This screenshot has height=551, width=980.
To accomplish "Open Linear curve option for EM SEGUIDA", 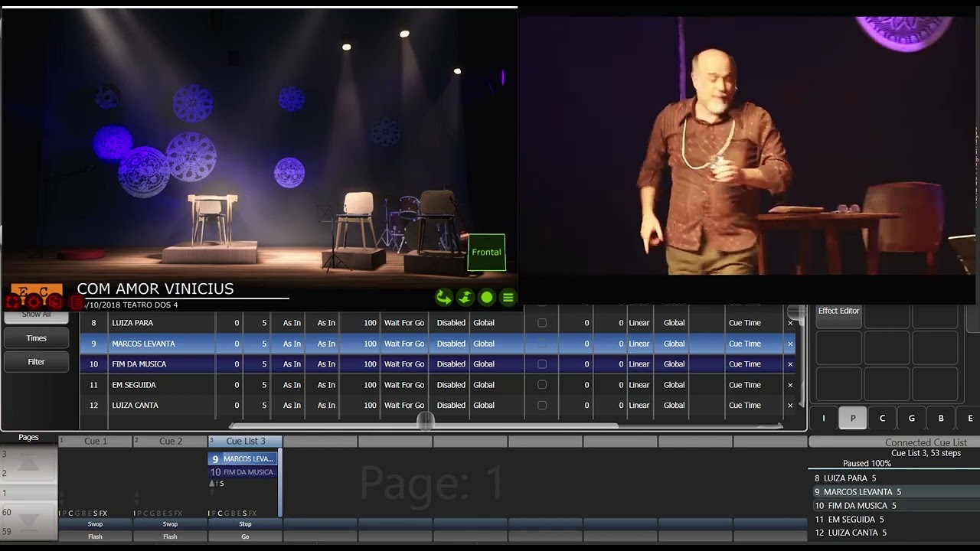I will [639, 385].
